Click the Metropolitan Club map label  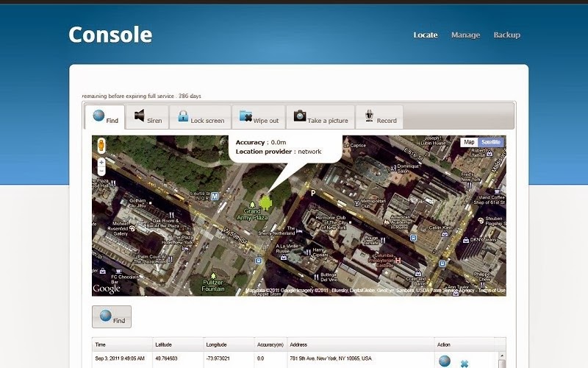click(373, 203)
